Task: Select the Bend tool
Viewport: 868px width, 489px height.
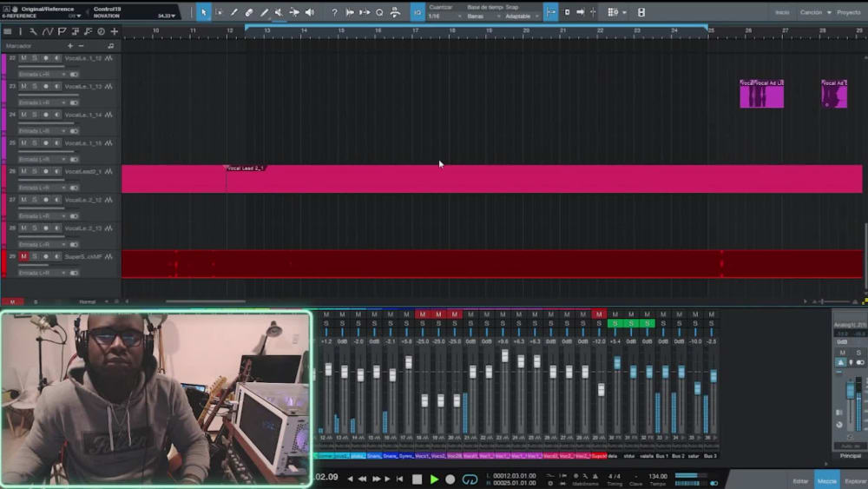Action: (294, 12)
